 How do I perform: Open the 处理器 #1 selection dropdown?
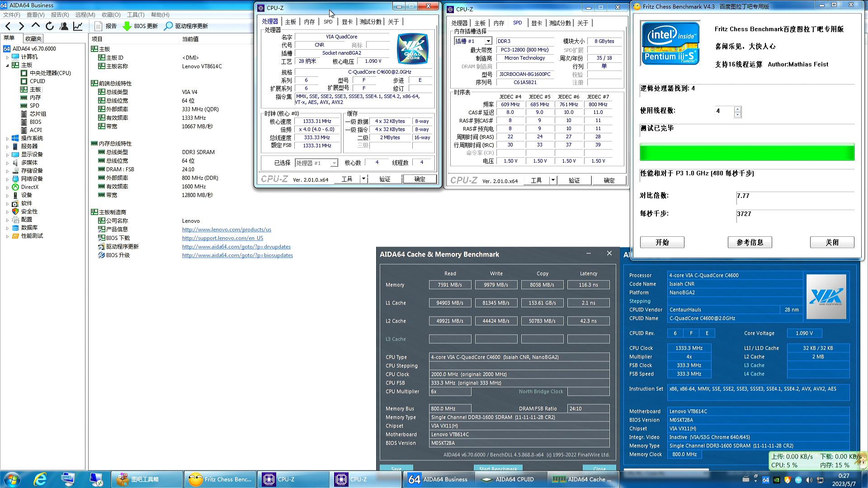(x=334, y=163)
